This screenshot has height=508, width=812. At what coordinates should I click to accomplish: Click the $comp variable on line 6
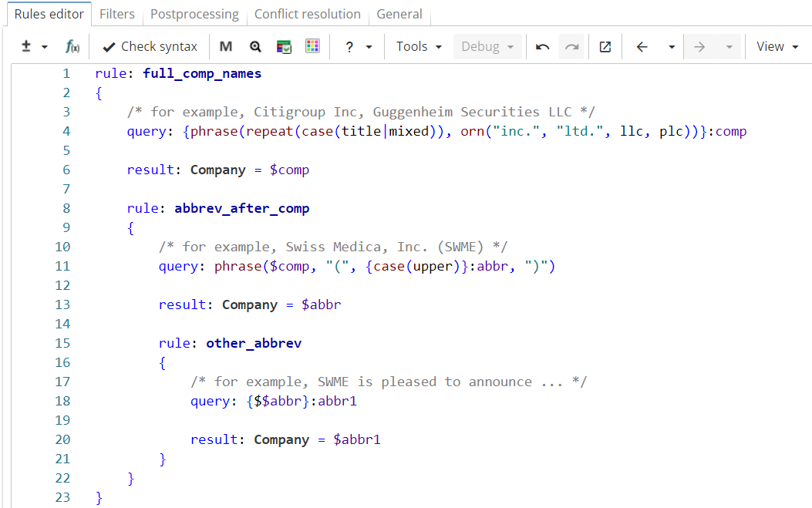click(x=289, y=169)
